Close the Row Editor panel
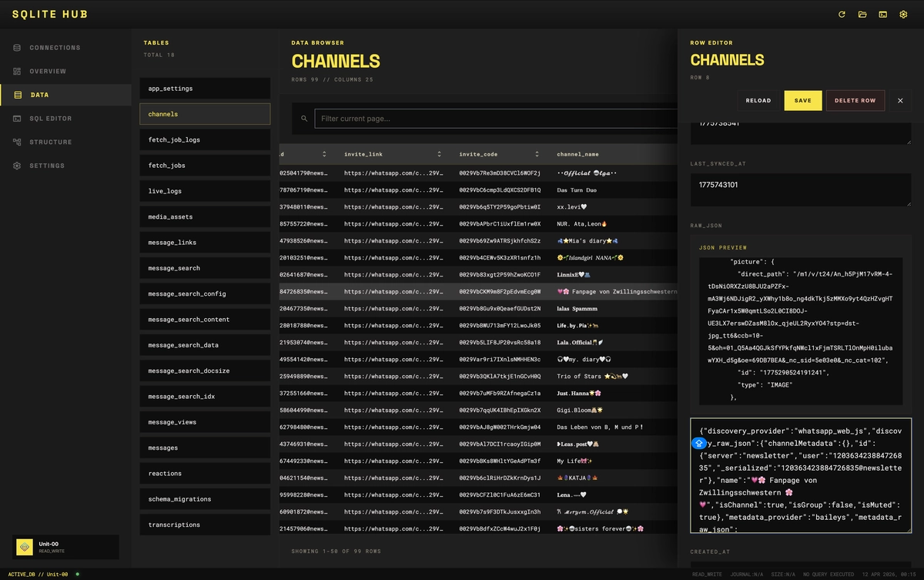Viewport: 924px width, 580px height. [x=900, y=101]
